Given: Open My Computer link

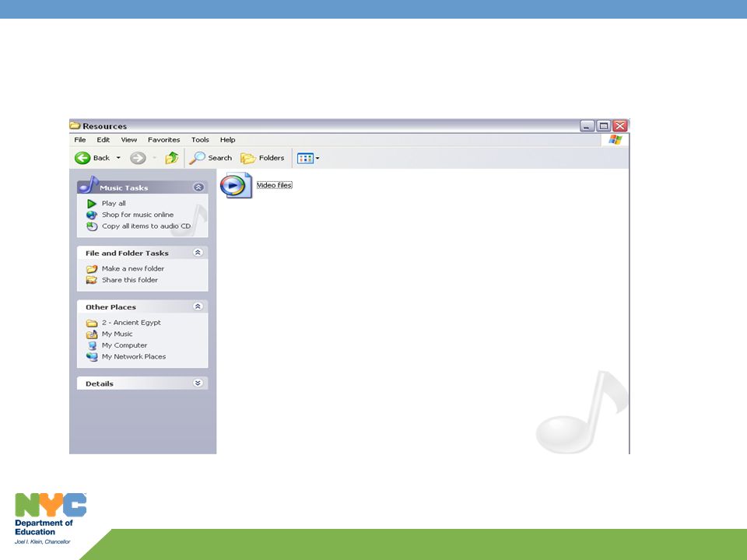Looking at the screenshot, I should coord(124,345).
